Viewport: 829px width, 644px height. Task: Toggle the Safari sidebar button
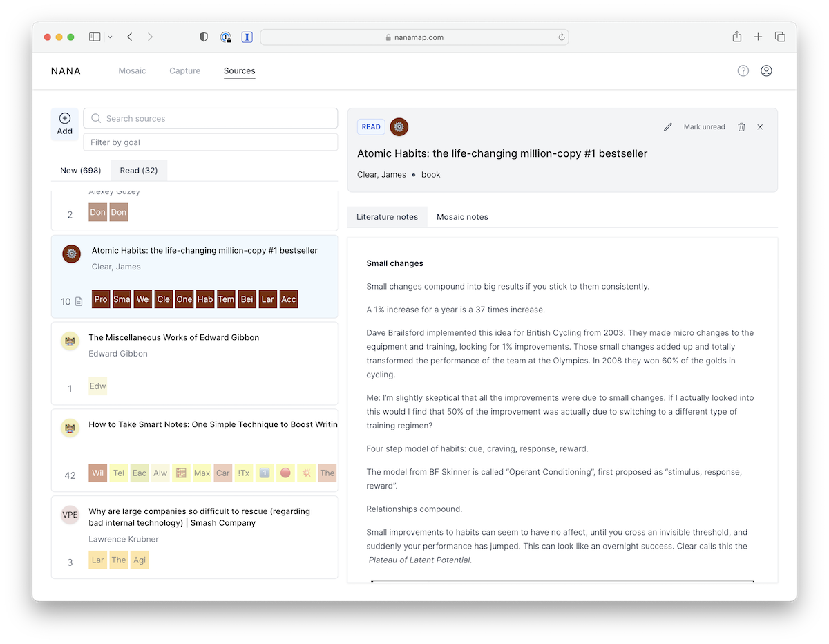pyautogui.click(x=95, y=37)
